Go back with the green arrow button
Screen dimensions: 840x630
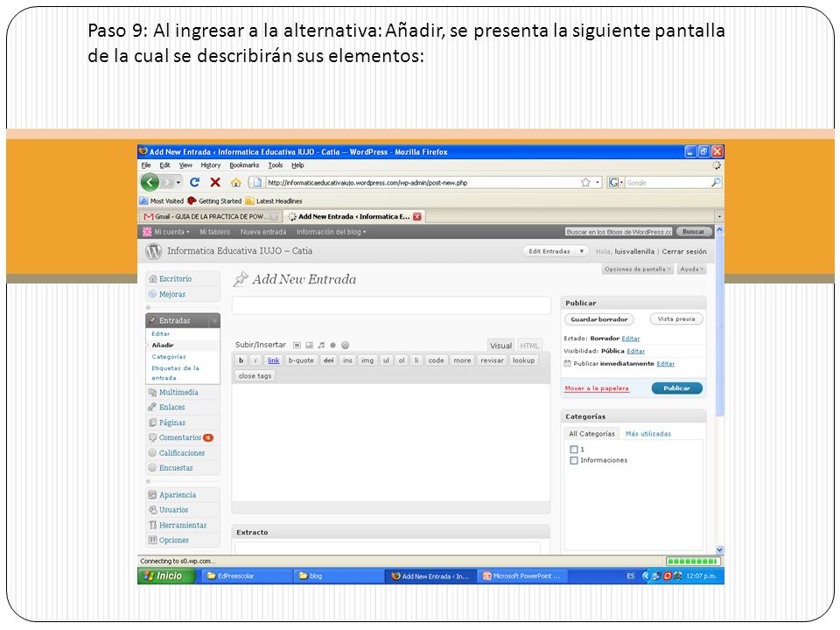pos(150,182)
